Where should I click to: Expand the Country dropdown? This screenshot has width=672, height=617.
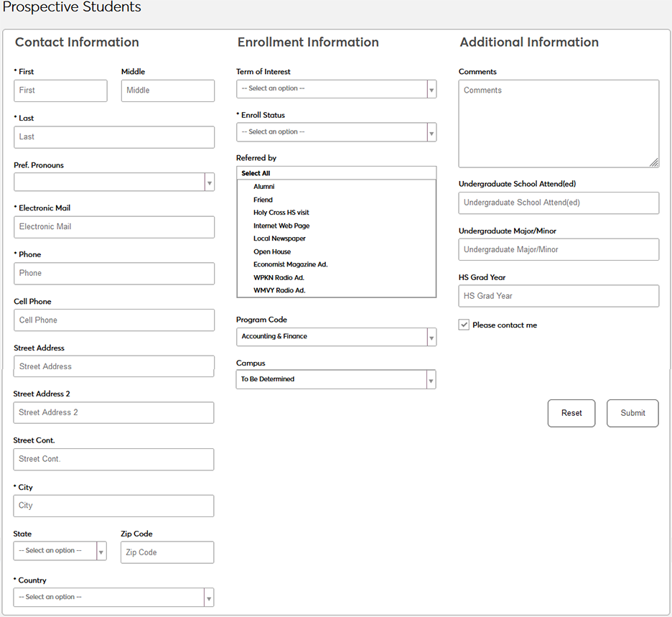pos(113,598)
